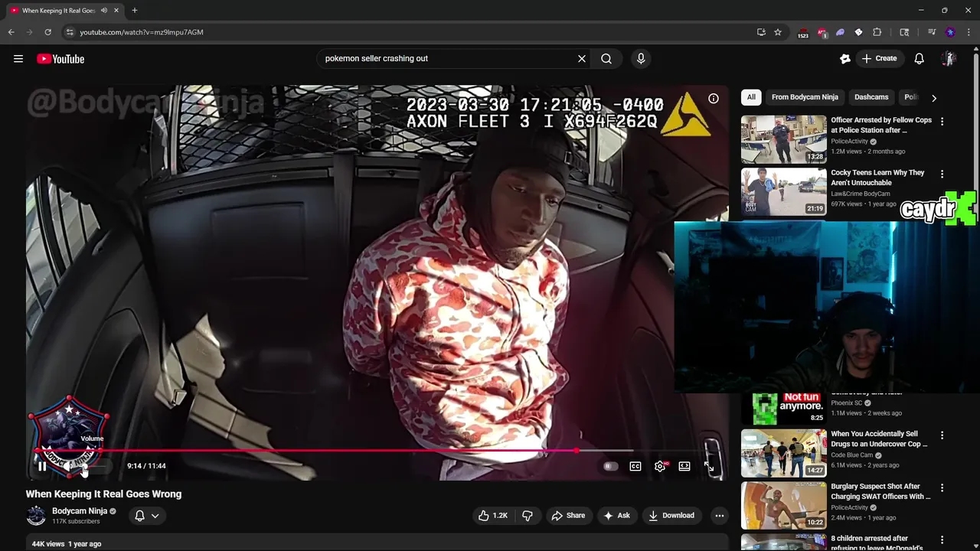Open YouTube notifications bell
The height and width of the screenshot is (551, 980).
pyautogui.click(x=920, y=58)
